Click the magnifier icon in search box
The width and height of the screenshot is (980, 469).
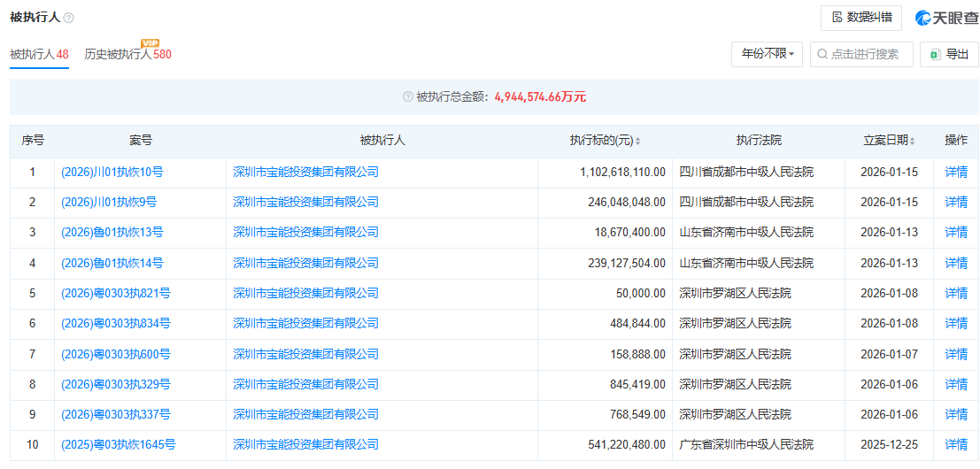(x=822, y=54)
